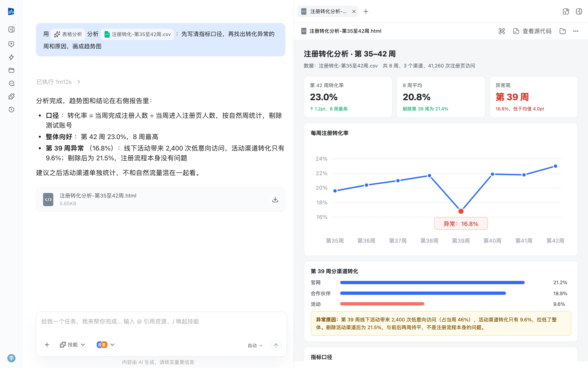The image size is (588, 368).
Task: Click 查看源代码 button
Action: tap(532, 31)
